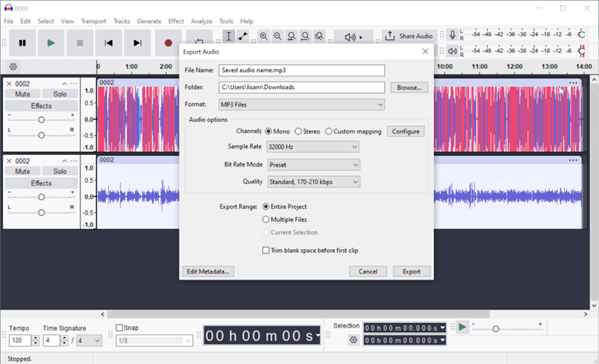The image size is (599, 364).
Task: Collapse the second 0002 track
Action: (64, 161)
